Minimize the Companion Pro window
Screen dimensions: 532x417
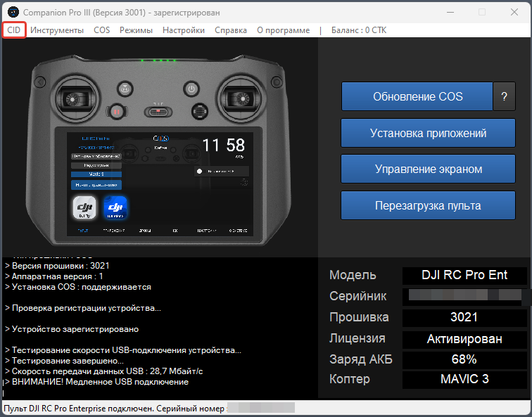pos(450,12)
